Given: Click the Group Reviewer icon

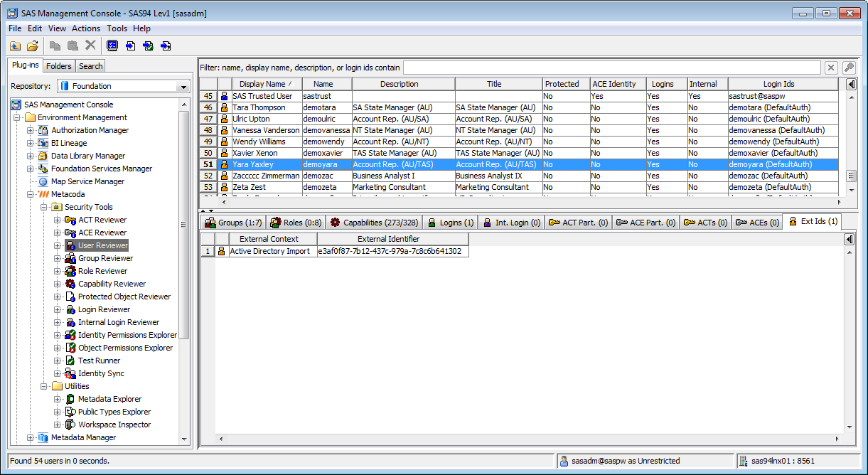Looking at the screenshot, I should coord(70,258).
